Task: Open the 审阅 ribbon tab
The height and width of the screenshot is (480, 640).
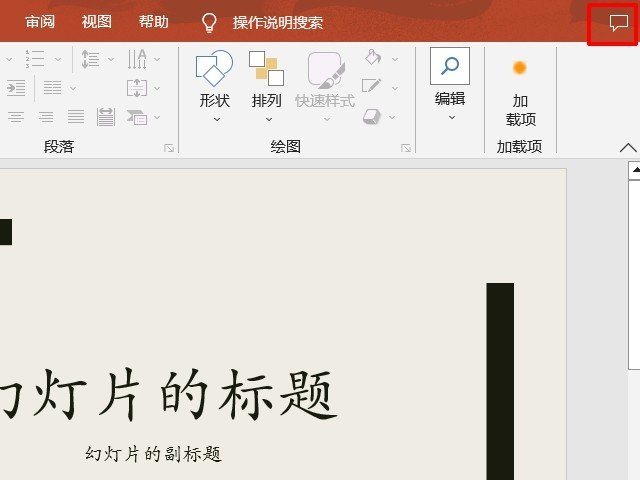Action: [x=40, y=22]
